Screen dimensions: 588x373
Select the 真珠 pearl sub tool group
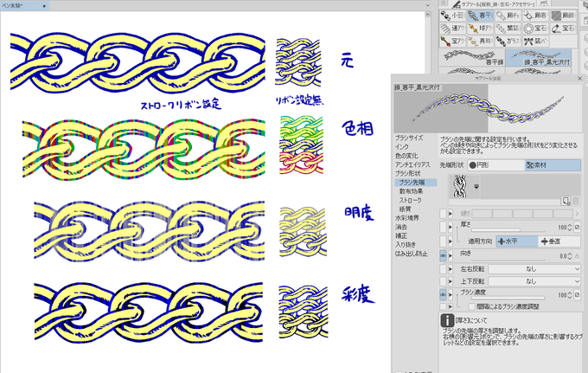(481, 41)
